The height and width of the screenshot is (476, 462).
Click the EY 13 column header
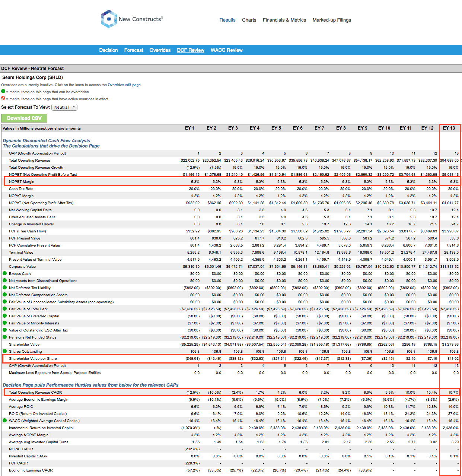(449, 128)
